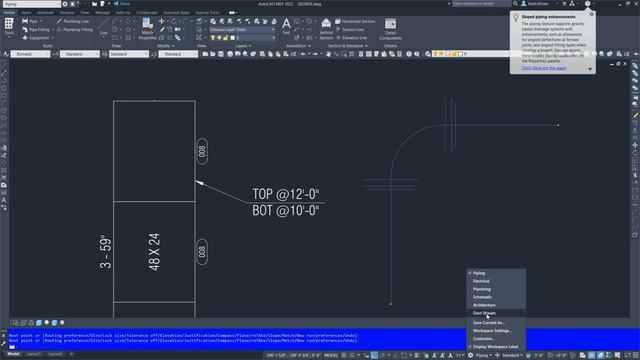Open Detail Components tool
Image resolution: width=640 pixels, height=360 pixels.
tap(390, 29)
